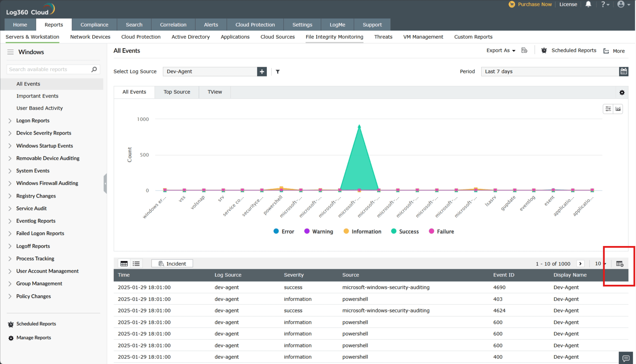This screenshot has height=364, width=636.
Task: Toggle the Success series in legend
Action: pos(405,231)
